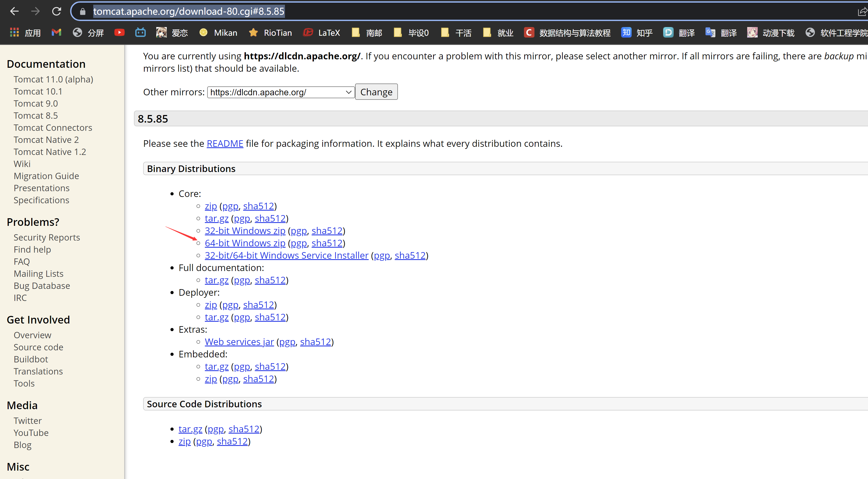Open the Blog media link
Screen dimensions: 868x479
pyautogui.click(x=22, y=445)
